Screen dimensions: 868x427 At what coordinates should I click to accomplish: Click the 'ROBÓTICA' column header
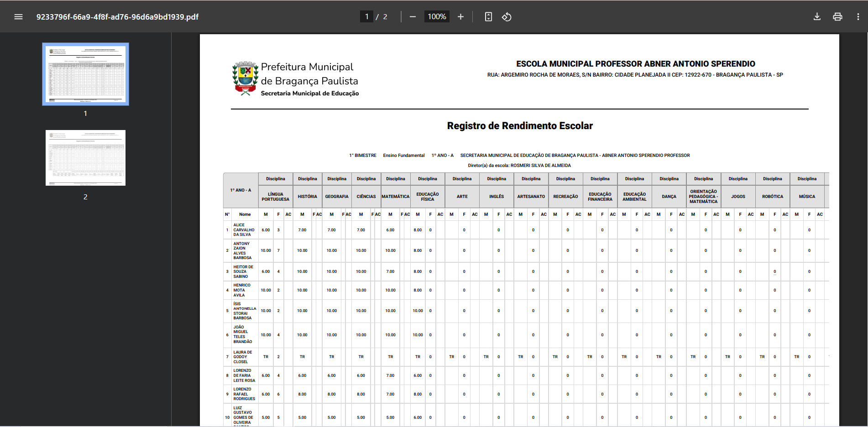pyautogui.click(x=773, y=197)
